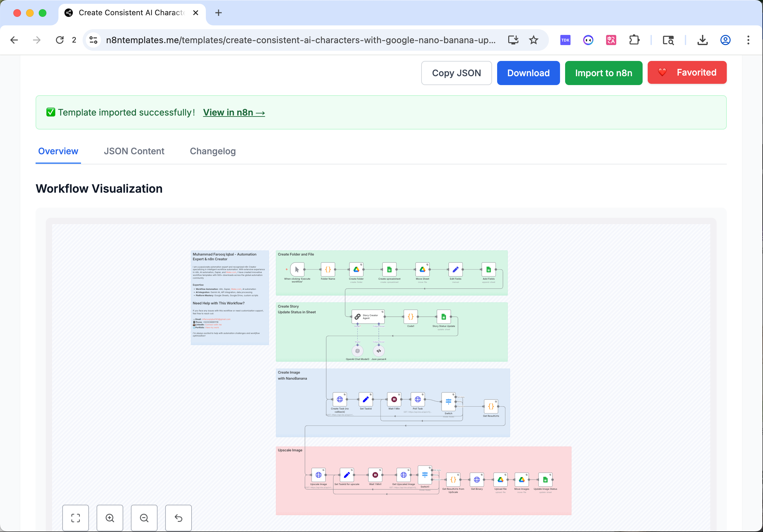Open the Chrome three-dot menu
This screenshot has width=763, height=532.
click(x=748, y=40)
